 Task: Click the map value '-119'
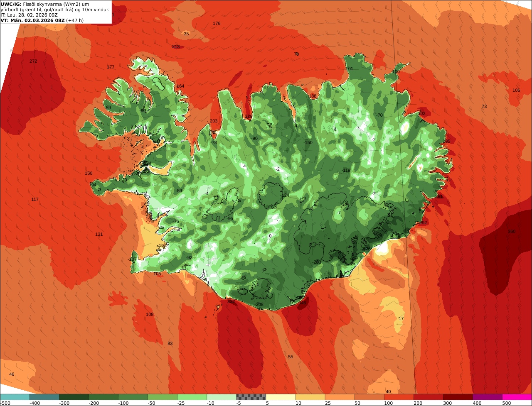(x=346, y=171)
